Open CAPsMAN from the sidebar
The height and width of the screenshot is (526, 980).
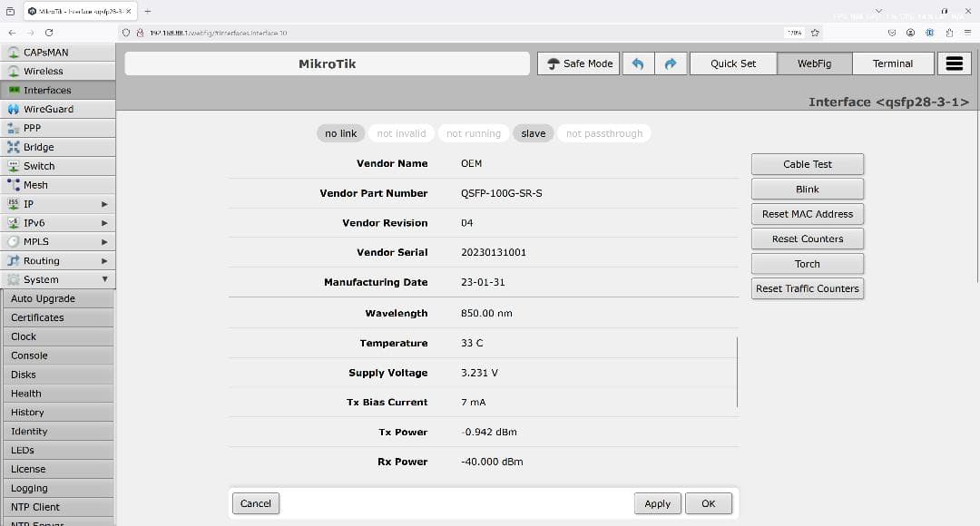(57, 53)
